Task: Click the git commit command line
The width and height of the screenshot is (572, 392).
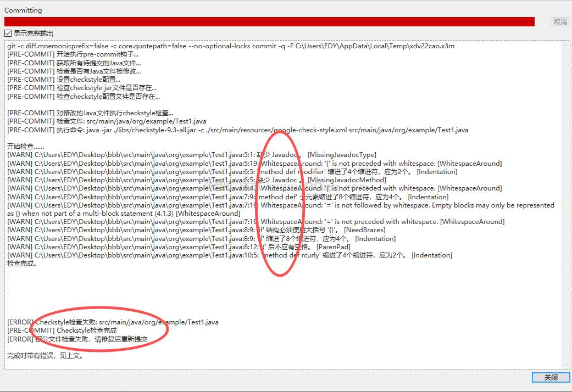Action: pyautogui.click(x=231, y=46)
